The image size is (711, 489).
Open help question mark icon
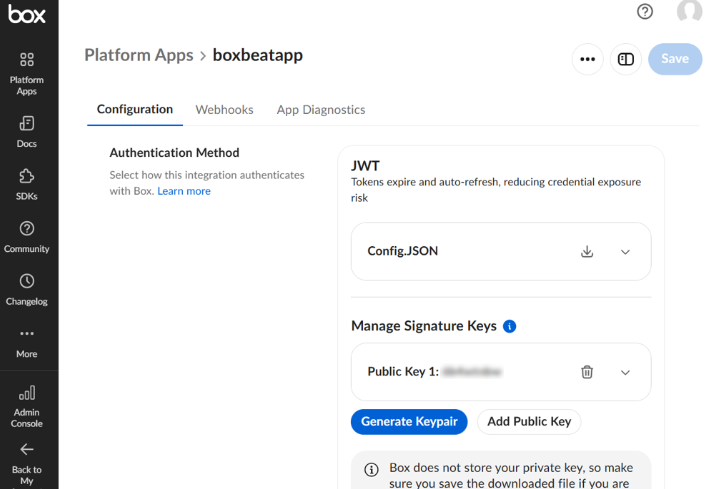tap(645, 11)
